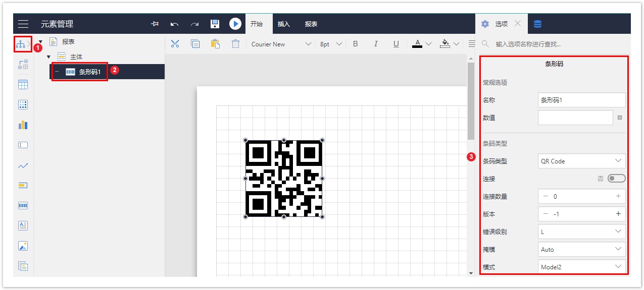Expand the fill color dropdown arrow
The height and width of the screenshot is (290, 644).
click(x=457, y=44)
